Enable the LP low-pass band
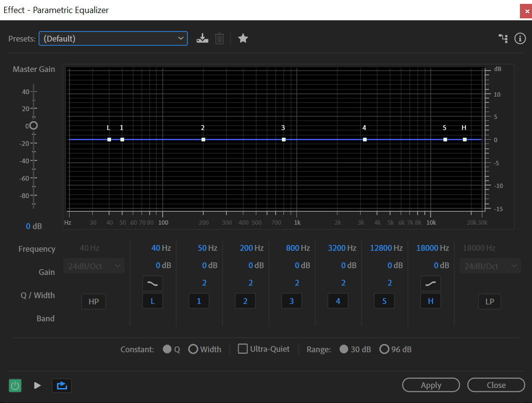Screen dimensions: 532x403 pyautogui.click(x=490, y=302)
